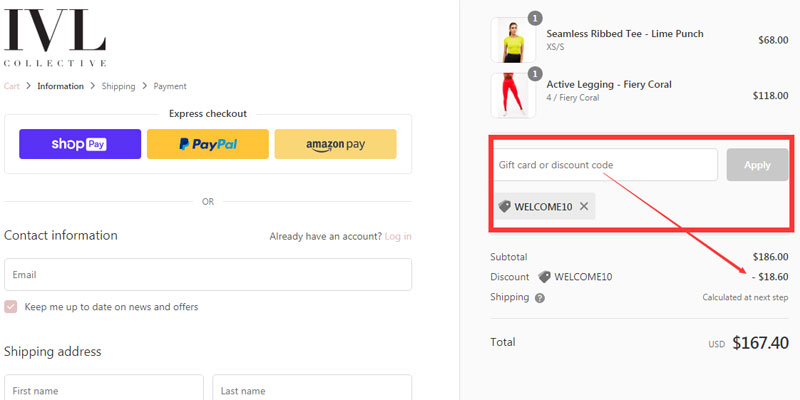Choose PayPal express checkout
The width and height of the screenshot is (800, 400).
point(207,144)
